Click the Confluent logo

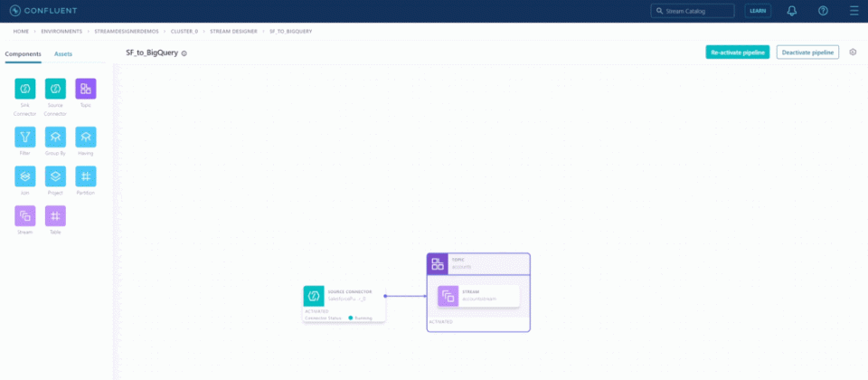coord(43,11)
